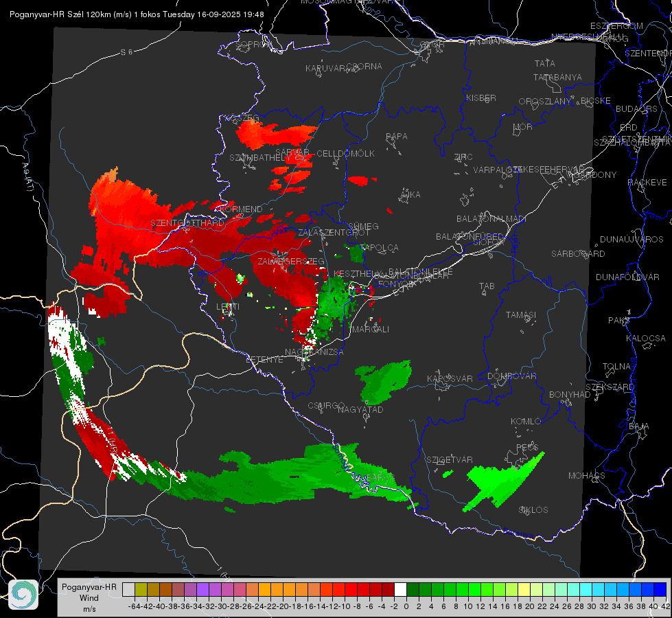The image size is (672, 618).
Task: Click the TOLNA city label
Action: pyautogui.click(x=616, y=367)
